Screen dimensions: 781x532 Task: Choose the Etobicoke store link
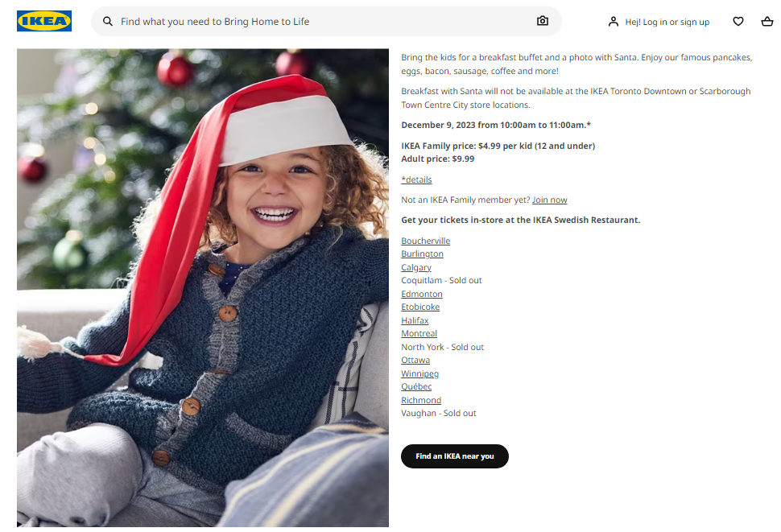pyautogui.click(x=420, y=307)
